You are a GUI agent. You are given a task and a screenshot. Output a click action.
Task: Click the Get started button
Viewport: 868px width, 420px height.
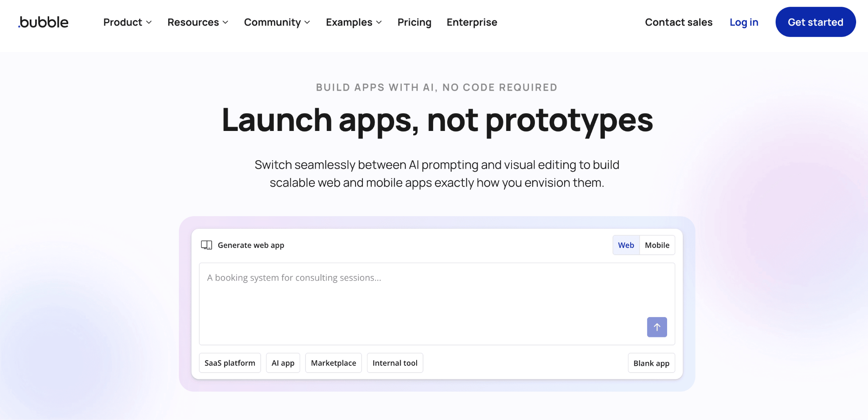815,22
